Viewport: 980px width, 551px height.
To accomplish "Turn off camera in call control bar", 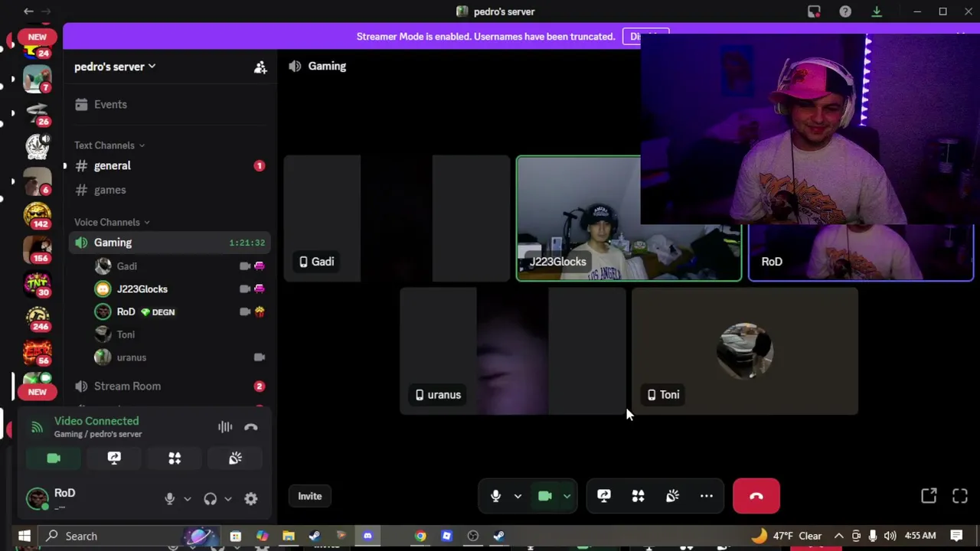I will (545, 496).
